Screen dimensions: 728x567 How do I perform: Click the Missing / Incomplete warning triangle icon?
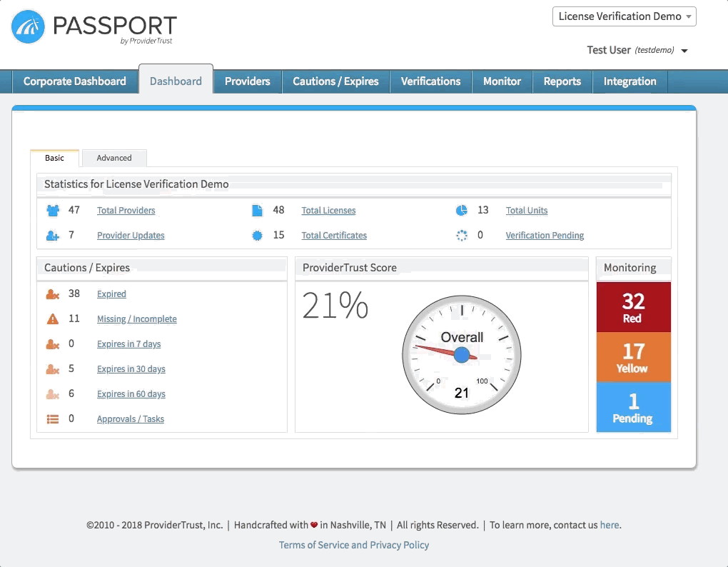53,319
